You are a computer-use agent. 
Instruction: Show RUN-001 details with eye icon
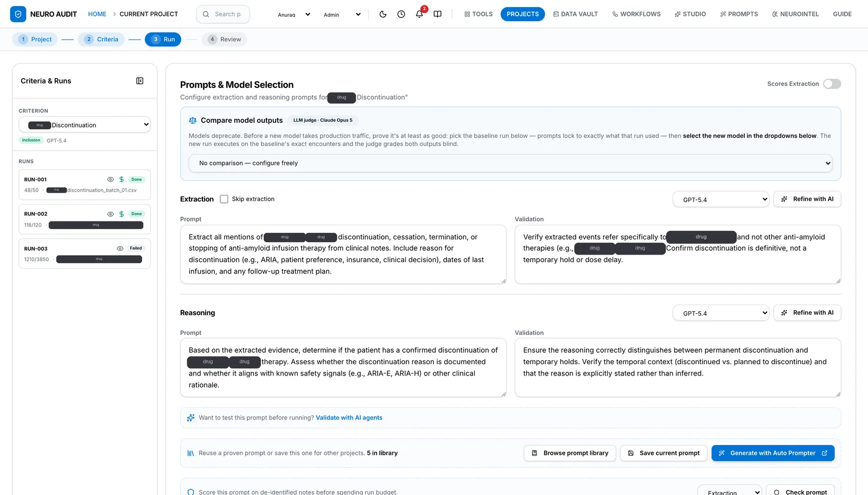(x=111, y=179)
